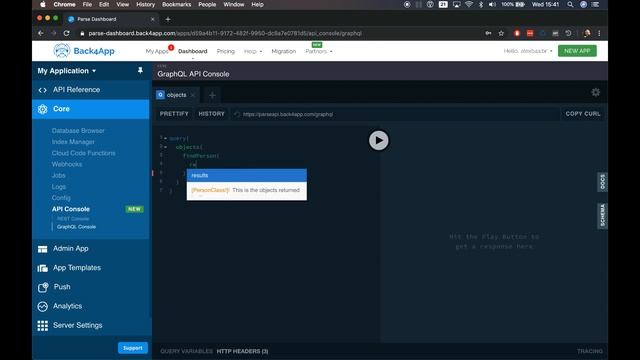
Task: Open query HISTORY
Action: (211, 114)
